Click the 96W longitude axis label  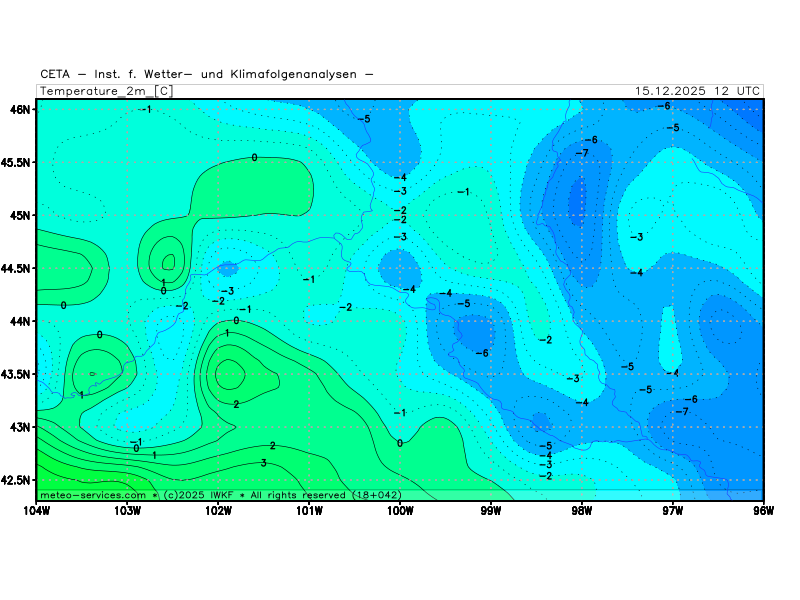tap(763, 511)
